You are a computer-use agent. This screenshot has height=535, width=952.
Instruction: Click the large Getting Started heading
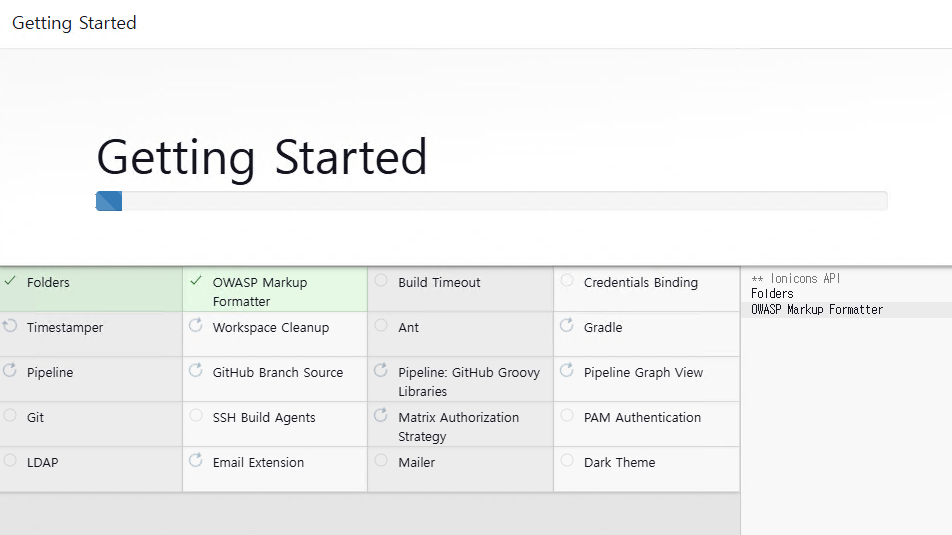pyautogui.click(x=262, y=157)
